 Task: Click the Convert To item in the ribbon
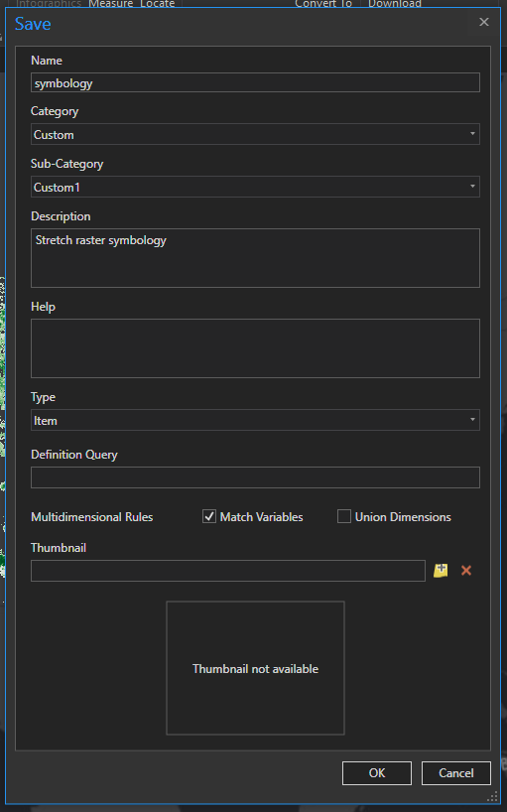point(323,4)
